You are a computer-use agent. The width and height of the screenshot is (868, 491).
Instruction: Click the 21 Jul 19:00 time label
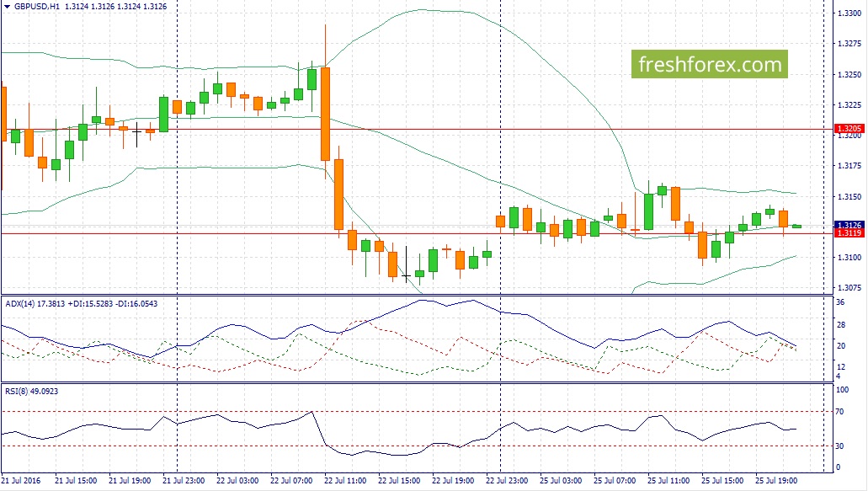(x=130, y=481)
